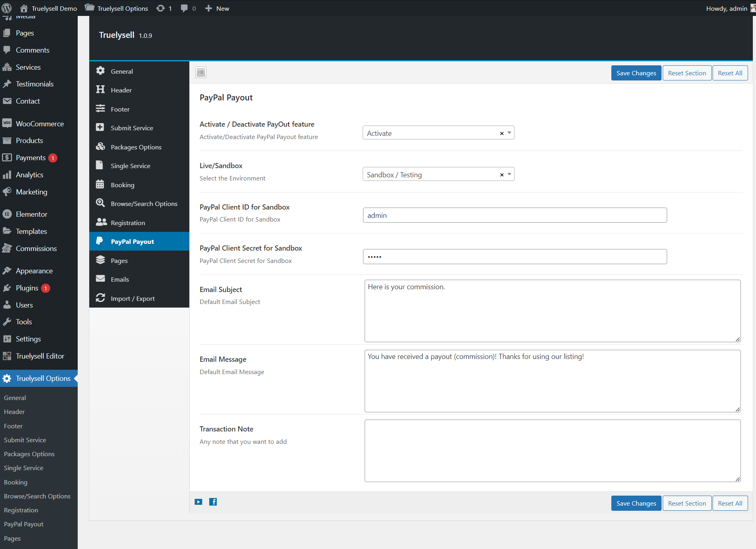Open the Import / Export section

(133, 298)
